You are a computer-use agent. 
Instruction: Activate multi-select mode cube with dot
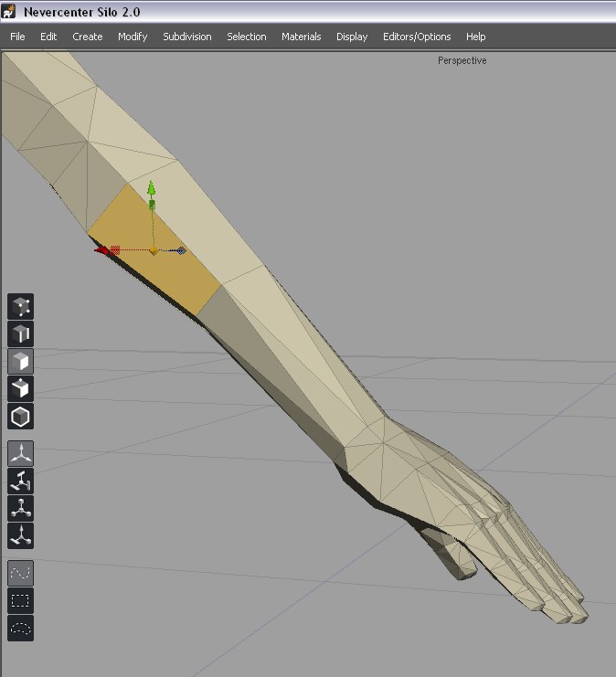coord(21,388)
